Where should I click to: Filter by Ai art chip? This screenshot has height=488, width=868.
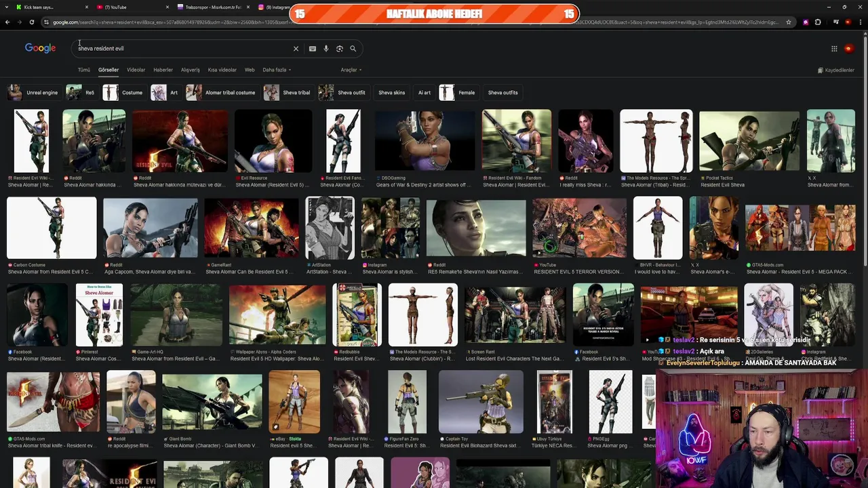[x=425, y=92]
